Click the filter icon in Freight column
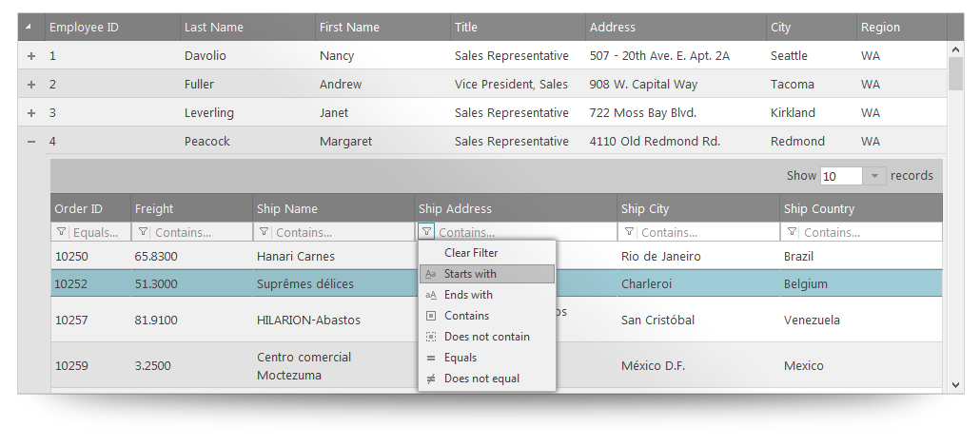The height and width of the screenshot is (447, 980). tap(143, 232)
